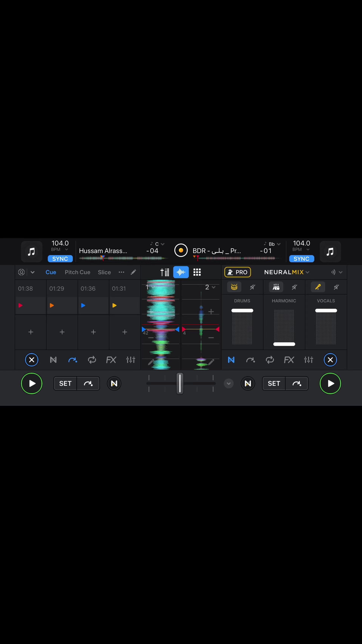The width and height of the screenshot is (362, 644).
Task: Open left deck Neural Mix panel
Action: click(53, 360)
